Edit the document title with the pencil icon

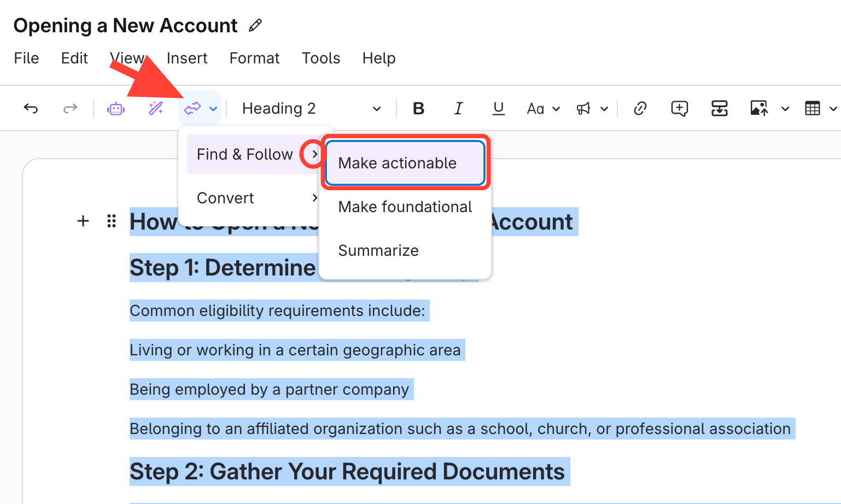255,26
